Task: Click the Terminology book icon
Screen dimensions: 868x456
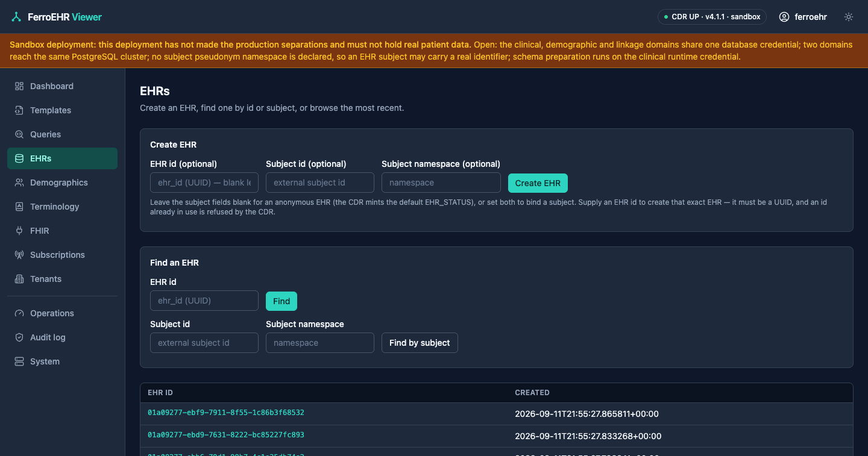Action: 19,207
